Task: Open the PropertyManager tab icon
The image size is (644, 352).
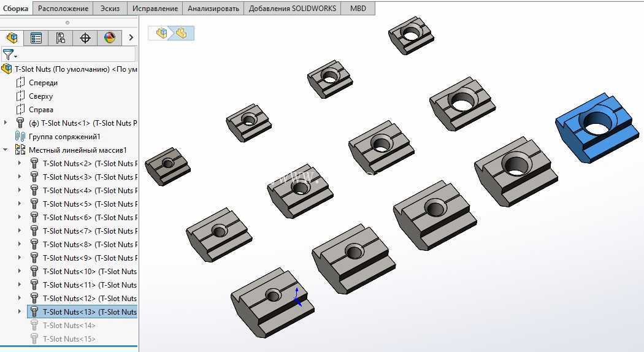Action: [36, 38]
